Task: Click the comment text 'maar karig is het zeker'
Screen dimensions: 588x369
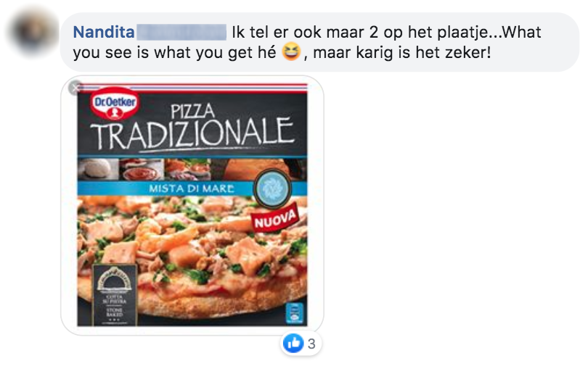Action: click(401, 52)
